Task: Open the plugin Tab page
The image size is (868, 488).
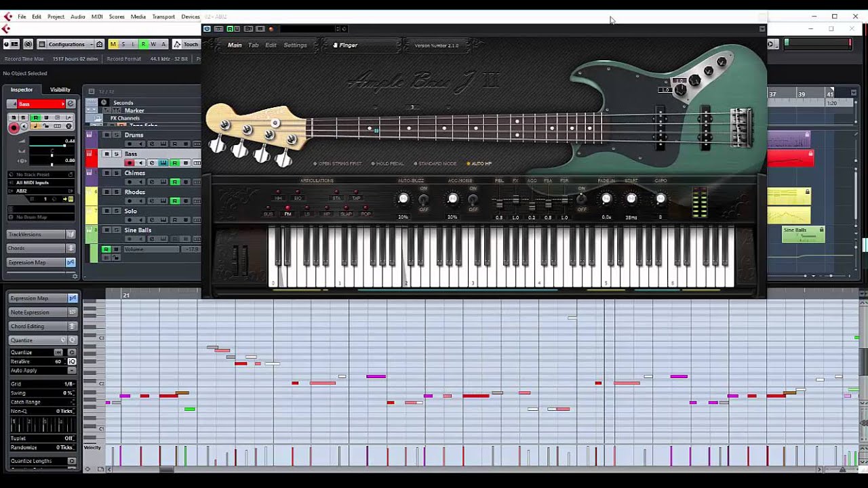Action: tap(253, 45)
